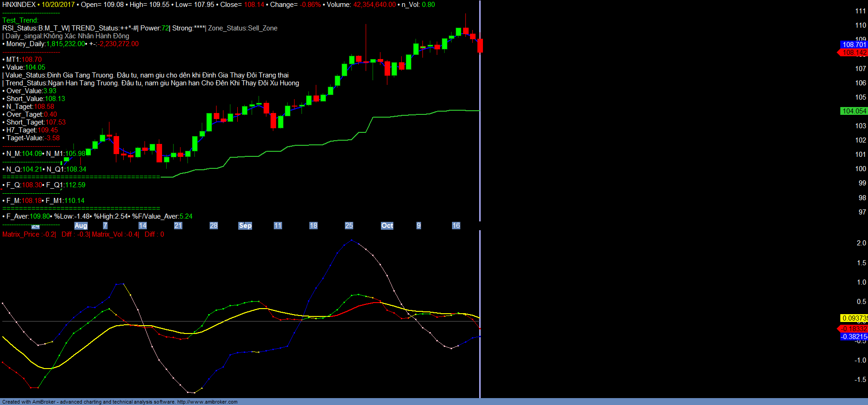Click the 111 label on price scale
This screenshot has width=868, height=405.
860,11
